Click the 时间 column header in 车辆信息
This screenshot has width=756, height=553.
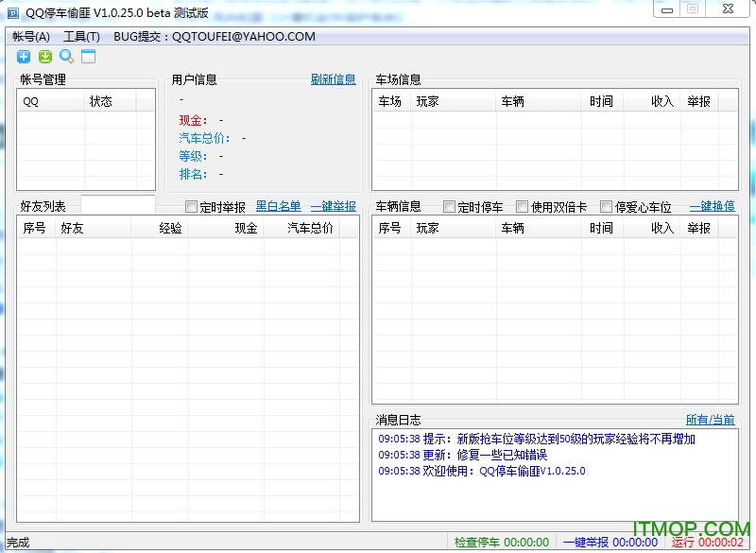point(602,229)
